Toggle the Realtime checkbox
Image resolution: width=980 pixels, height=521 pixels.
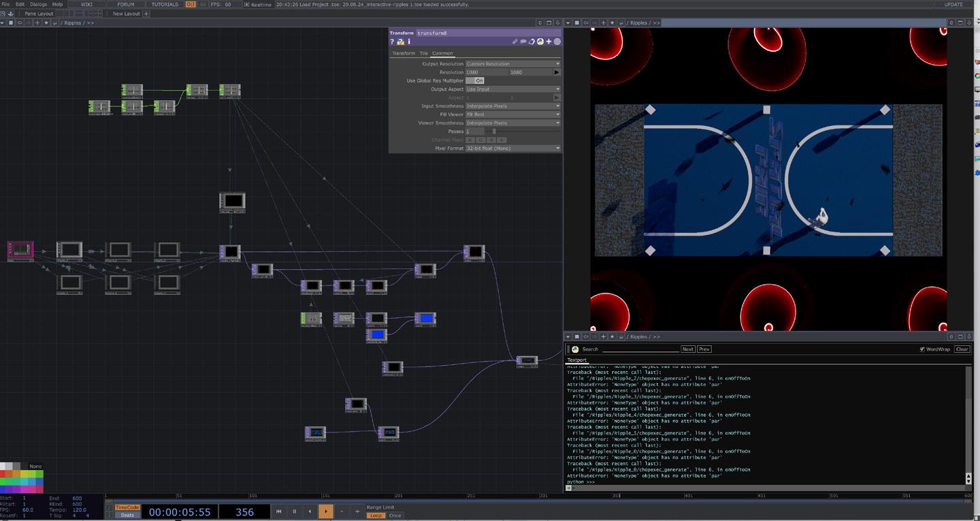247,5
